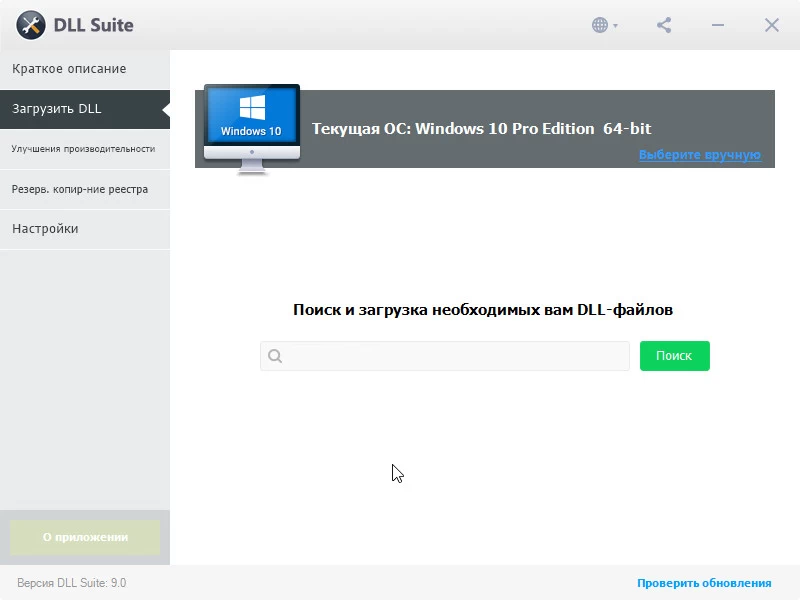The image size is (800, 600).
Task: Open Резерв. копир-ние реестра section
Action: pos(80,189)
